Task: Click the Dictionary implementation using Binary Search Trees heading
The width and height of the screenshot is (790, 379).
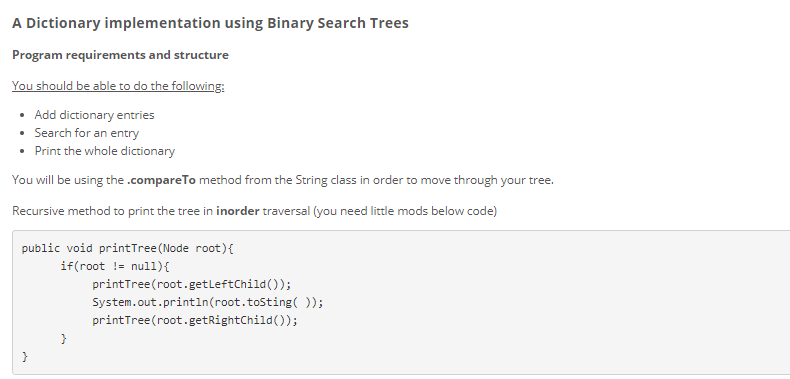Action: 210,23
